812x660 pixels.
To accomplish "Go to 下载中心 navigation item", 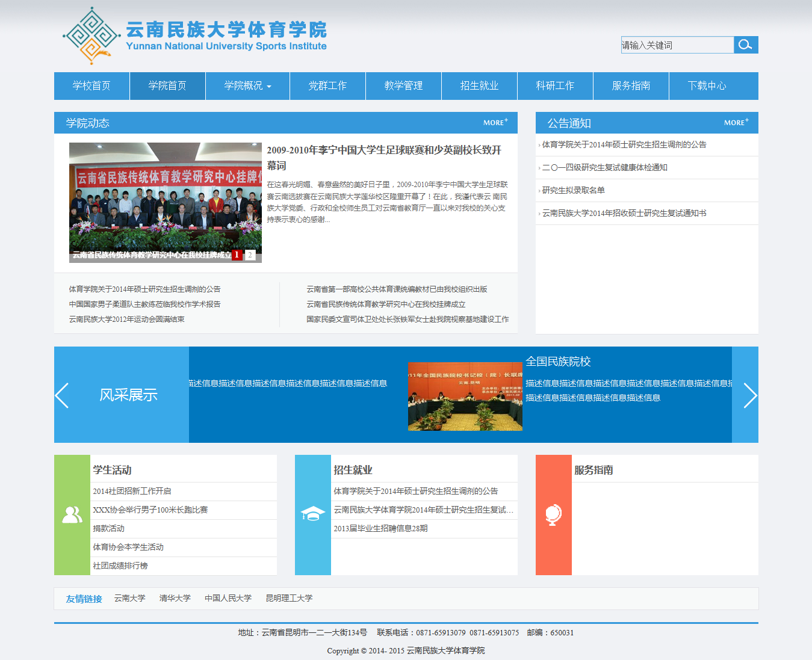I will 707,86.
